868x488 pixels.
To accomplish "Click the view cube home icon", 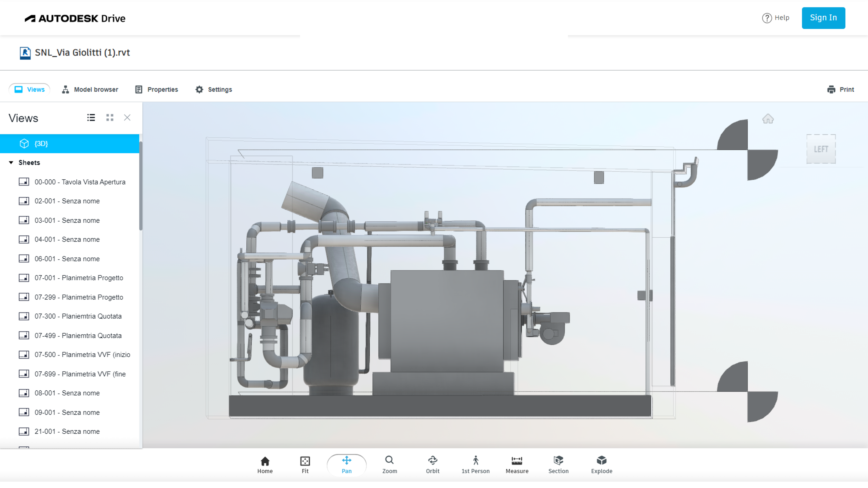I will (768, 119).
